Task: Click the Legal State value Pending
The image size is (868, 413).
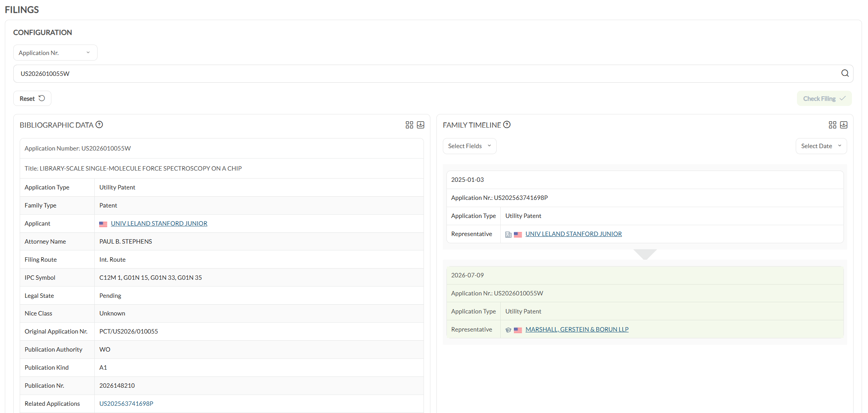Action: [x=110, y=296]
